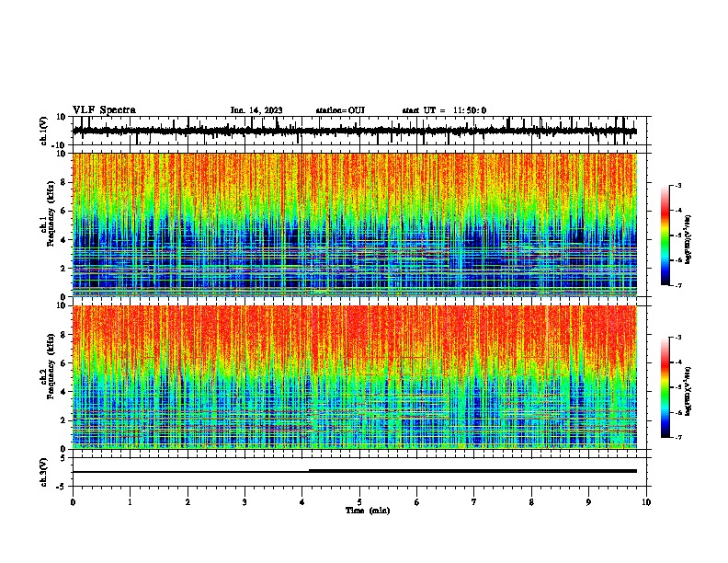Click inside the ch.1 spectrogram panel
Screen dimensions: 728x563
[354, 224]
